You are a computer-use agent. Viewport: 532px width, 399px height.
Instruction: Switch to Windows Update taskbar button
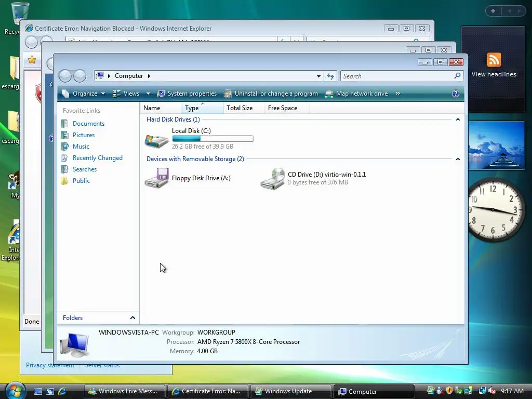tap(290, 391)
